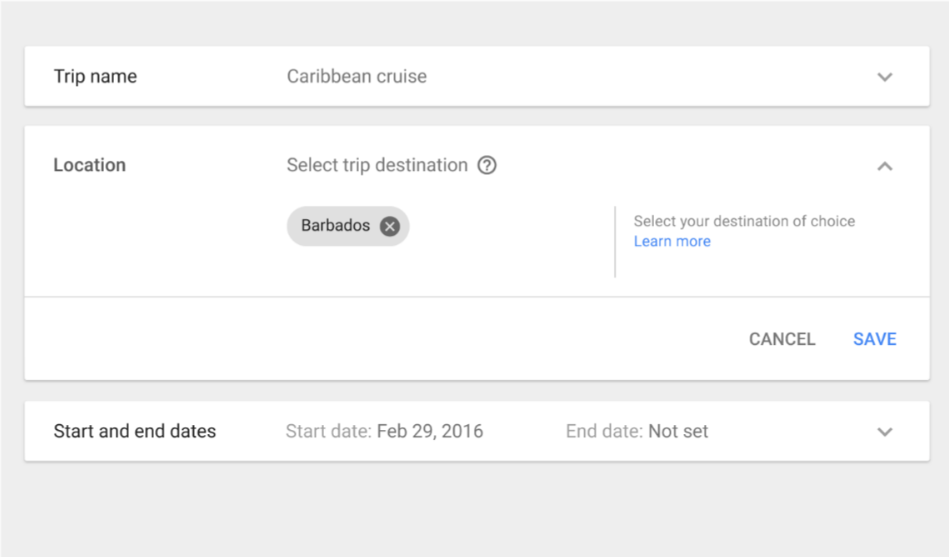Viewport: 949px width, 557px height.
Task: Select the Feb 29, 2016 start date value
Action: click(430, 432)
